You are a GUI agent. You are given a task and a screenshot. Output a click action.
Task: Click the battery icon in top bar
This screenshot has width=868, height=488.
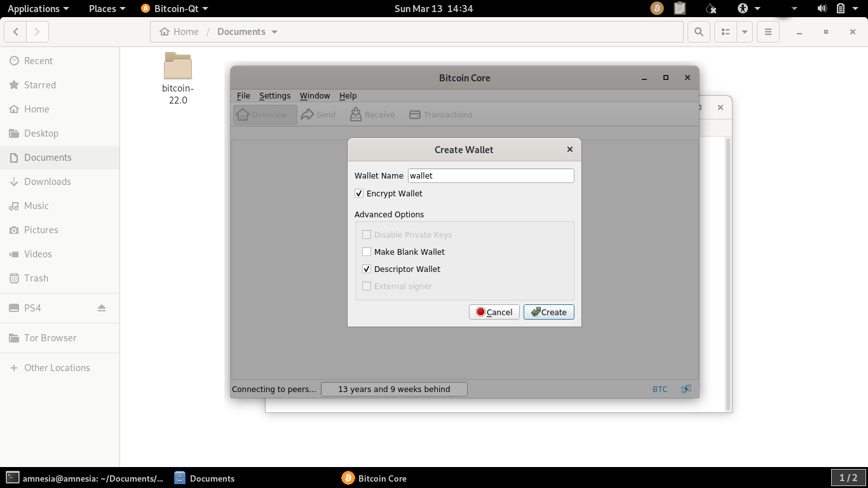[x=840, y=8]
